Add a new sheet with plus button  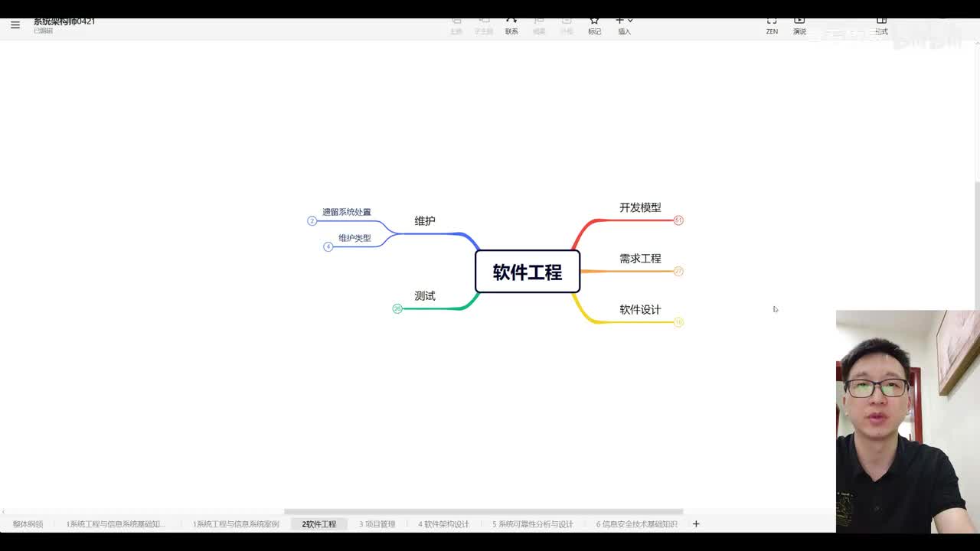click(696, 524)
